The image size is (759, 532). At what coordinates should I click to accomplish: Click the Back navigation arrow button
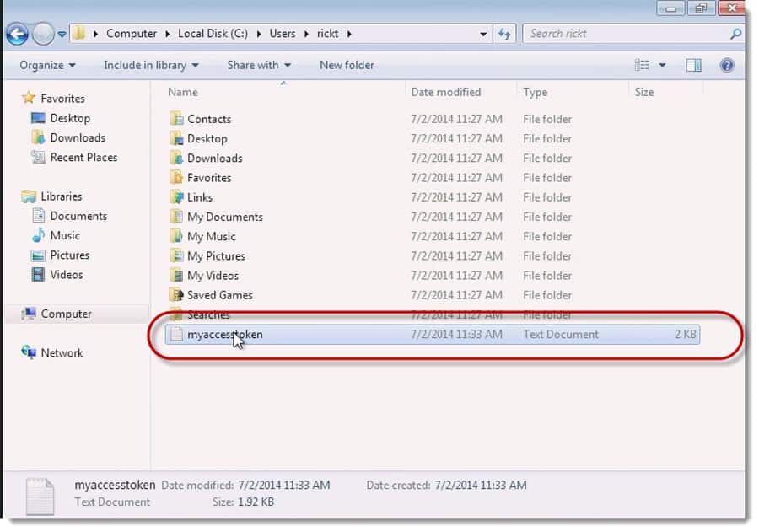point(18,34)
